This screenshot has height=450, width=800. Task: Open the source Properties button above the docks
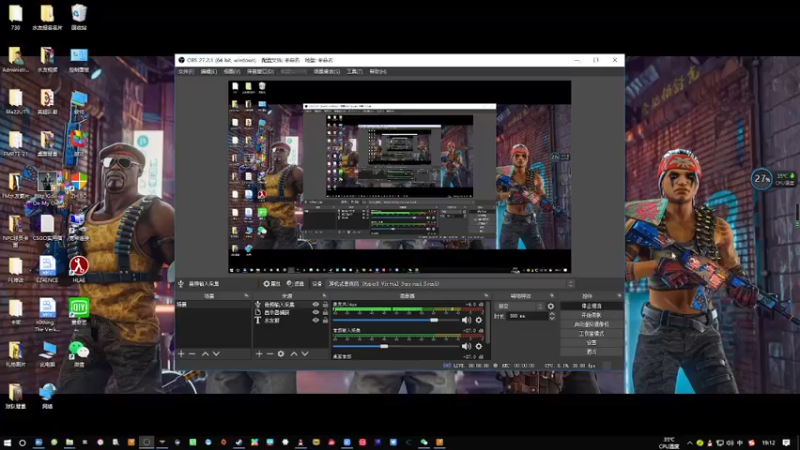(272, 284)
